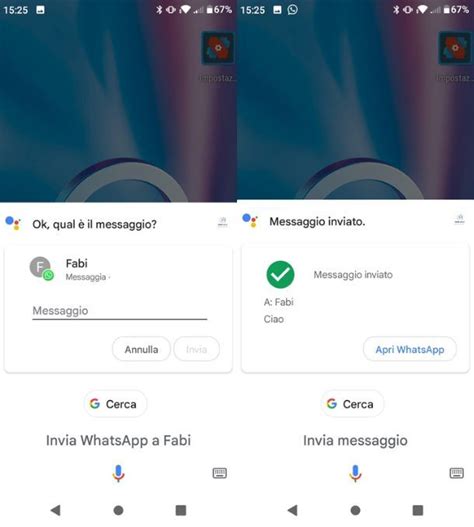The height and width of the screenshot is (527, 474).
Task: Click the Impostazioni app icon on left home screen
Action: (218, 48)
